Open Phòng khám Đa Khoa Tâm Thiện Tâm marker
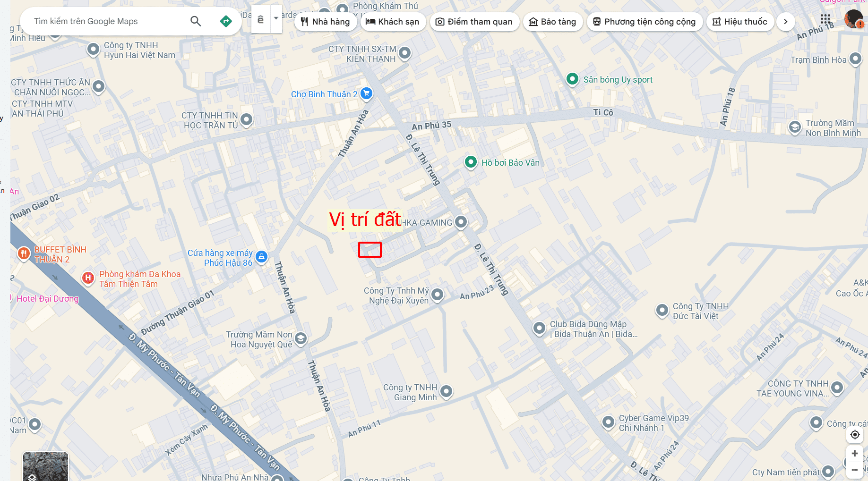The image size is (868, 481). pyautogui.click(x=88, y=278)
